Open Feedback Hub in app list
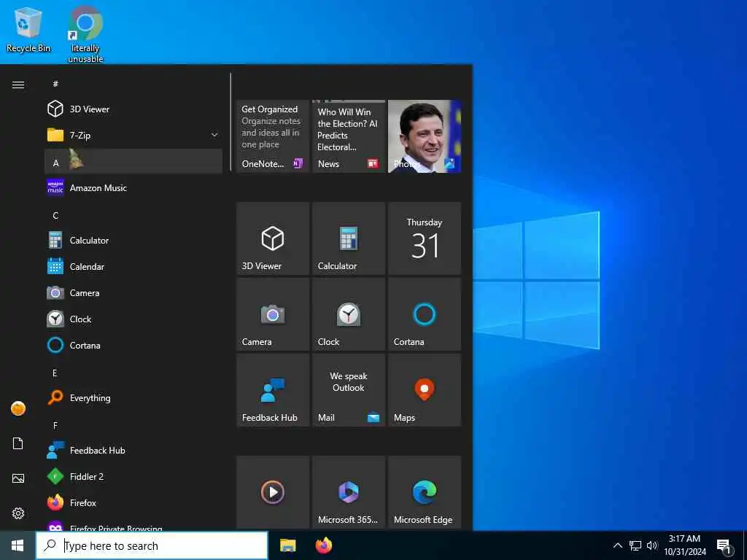This screenshot has width=747, height=560. coord(133,450)
